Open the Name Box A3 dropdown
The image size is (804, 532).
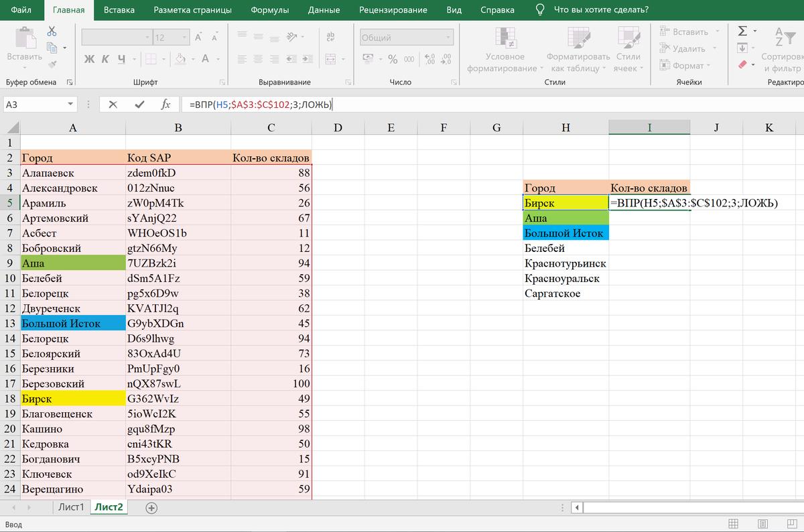(71, 105)
